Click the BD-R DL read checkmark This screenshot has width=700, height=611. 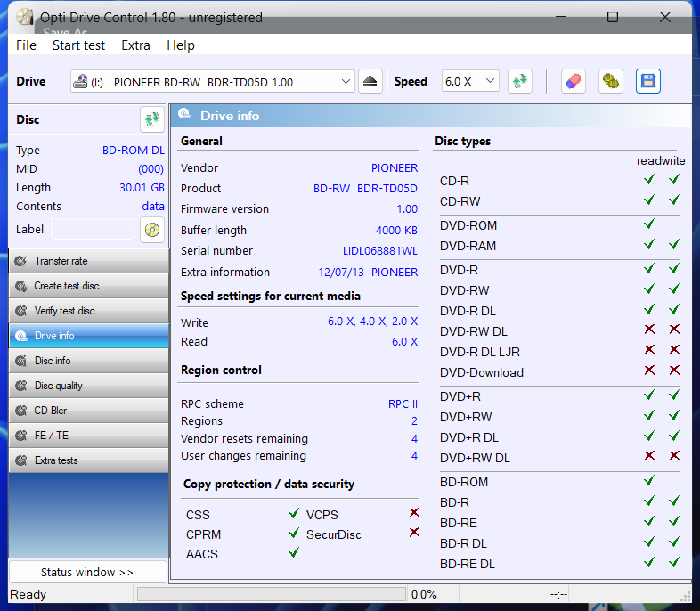[x=649, y=542]
